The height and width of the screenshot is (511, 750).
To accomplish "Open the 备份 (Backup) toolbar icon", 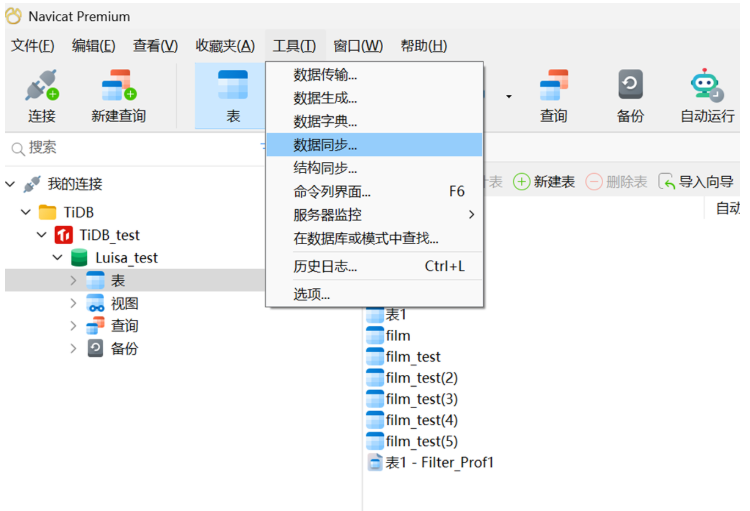I will coord(630,96).
